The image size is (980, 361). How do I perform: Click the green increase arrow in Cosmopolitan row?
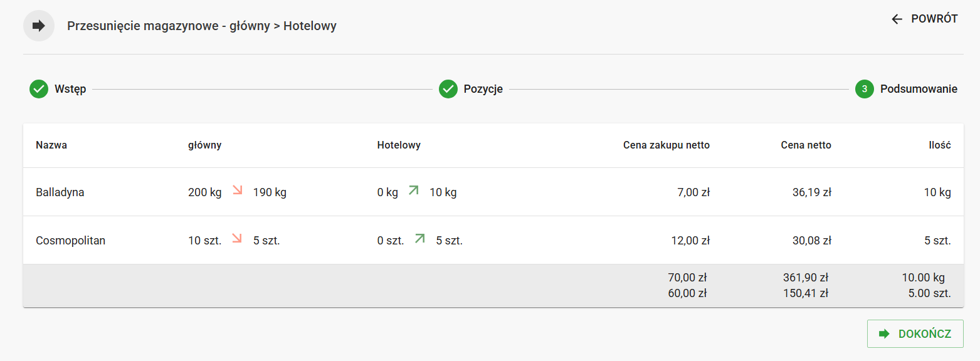[x=420, y=238]
